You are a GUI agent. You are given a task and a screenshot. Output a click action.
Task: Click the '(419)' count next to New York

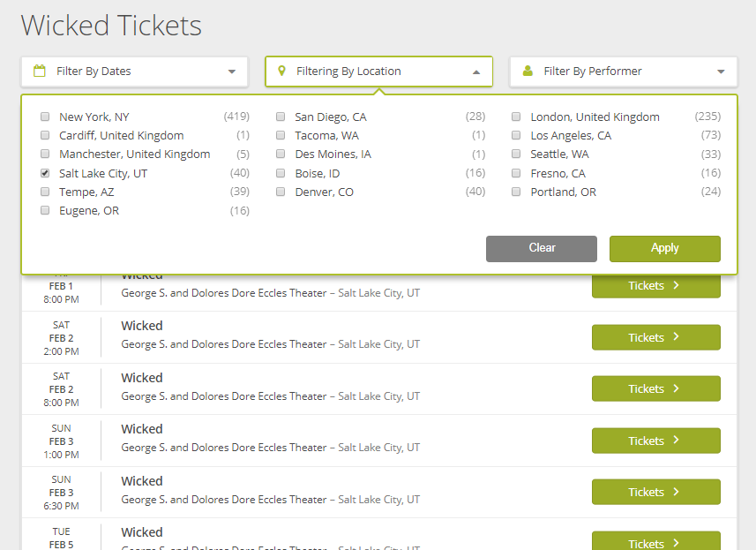(236, 117)
